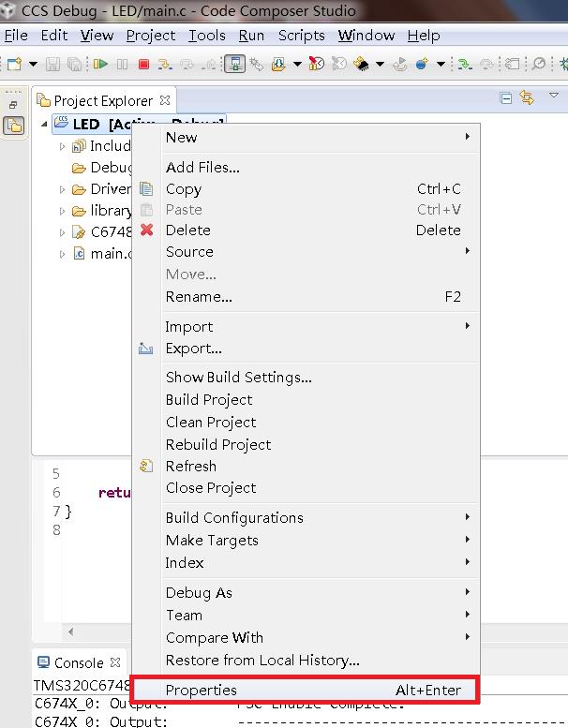Choose Properties in the context menu
Image resolution: width=568 pixels, height=728 pixels.
tap(306, 690)
